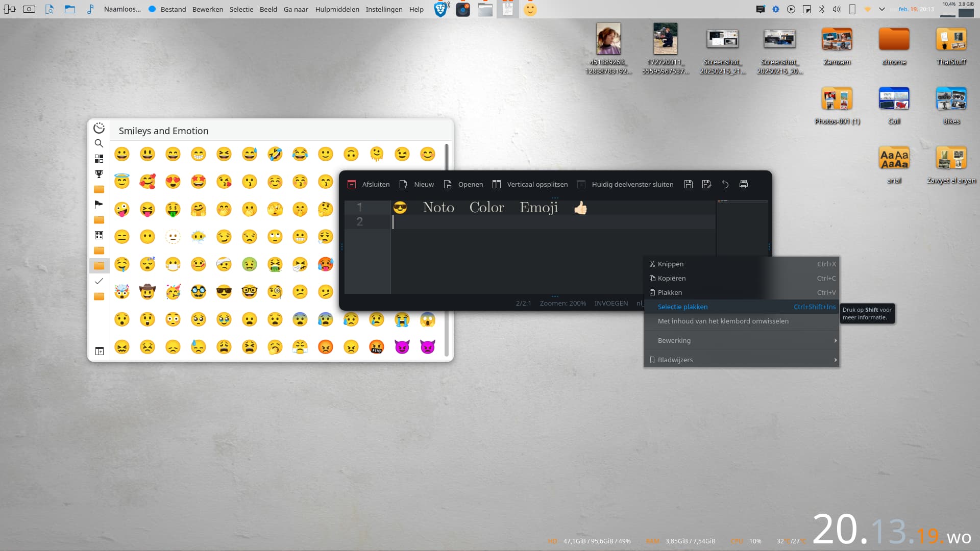Click the save icon in editor toolbar
The height and width of the screenshot is (551, 980).
689,184
